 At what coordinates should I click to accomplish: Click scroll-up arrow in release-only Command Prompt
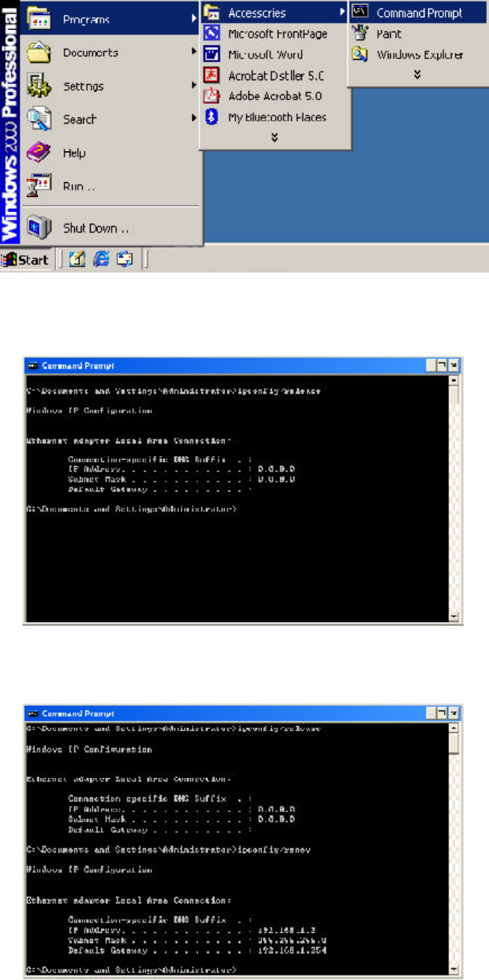[454, 380]
